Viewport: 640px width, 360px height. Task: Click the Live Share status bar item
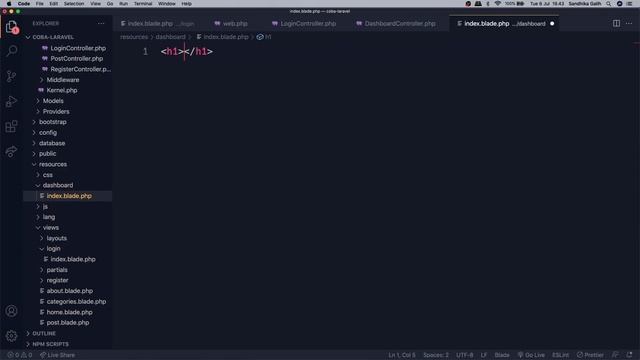point(57,355)
